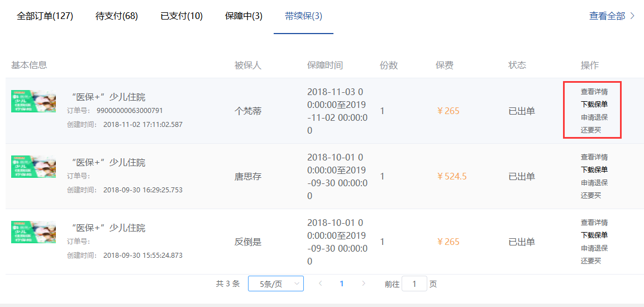This screenshot has height=307, width=644.
Task: Click the 前往 page number input field
Action: [x=414, y=284]
